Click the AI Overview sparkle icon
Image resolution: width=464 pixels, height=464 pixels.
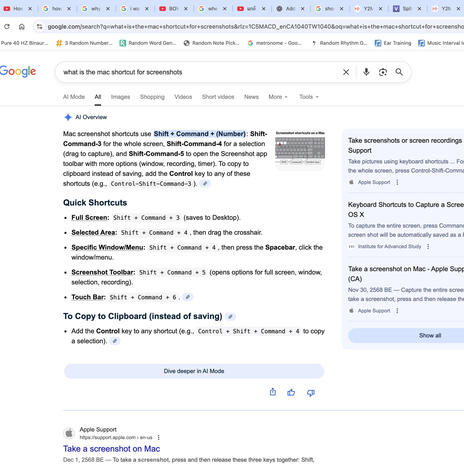[68, 117]
